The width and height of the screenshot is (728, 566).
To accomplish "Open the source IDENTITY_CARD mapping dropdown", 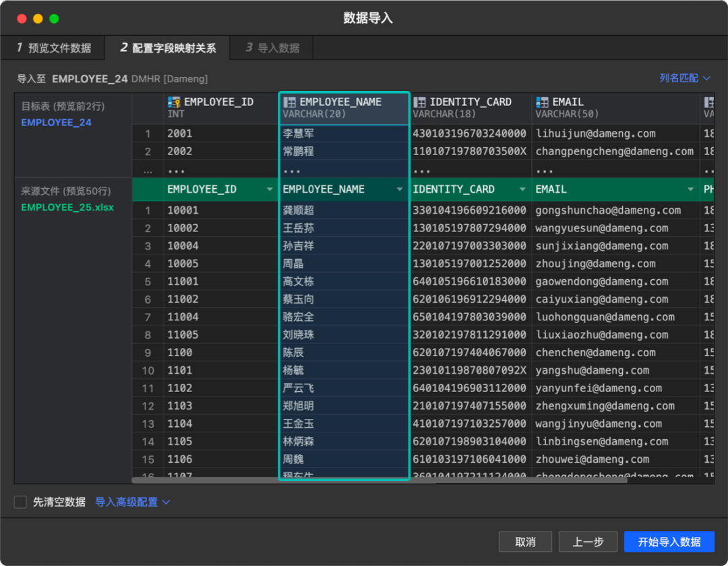I will click(522, 190).
